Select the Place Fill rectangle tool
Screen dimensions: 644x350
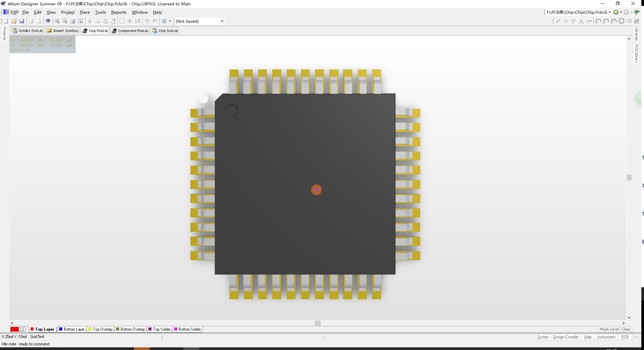click(x=629, y=21)
